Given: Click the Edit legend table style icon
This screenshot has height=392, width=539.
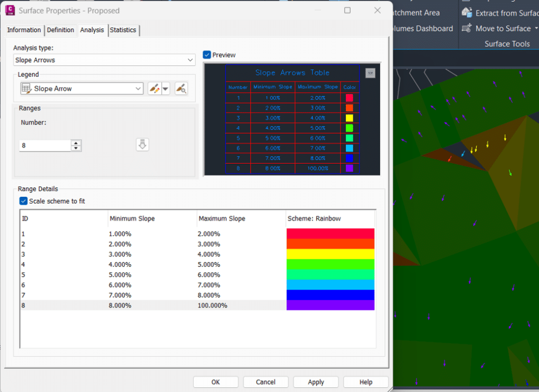Looking at the screenshot, I should point(154,88).
